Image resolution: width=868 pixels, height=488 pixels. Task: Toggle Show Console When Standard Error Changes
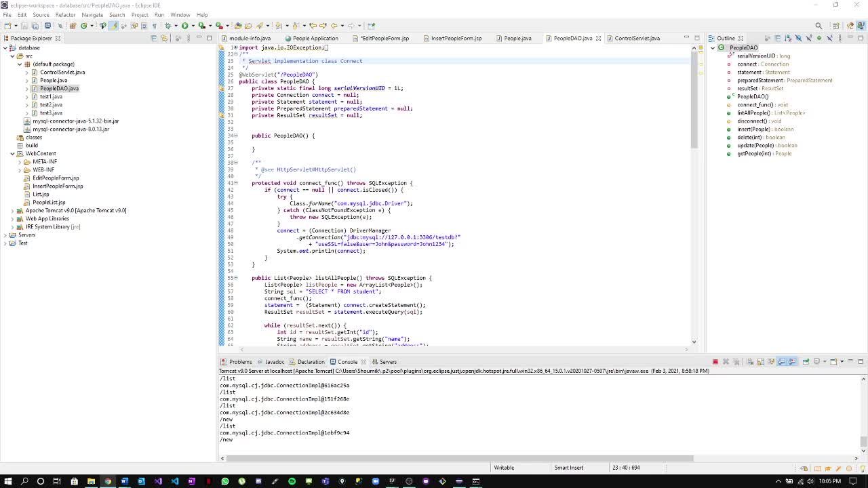792,361
